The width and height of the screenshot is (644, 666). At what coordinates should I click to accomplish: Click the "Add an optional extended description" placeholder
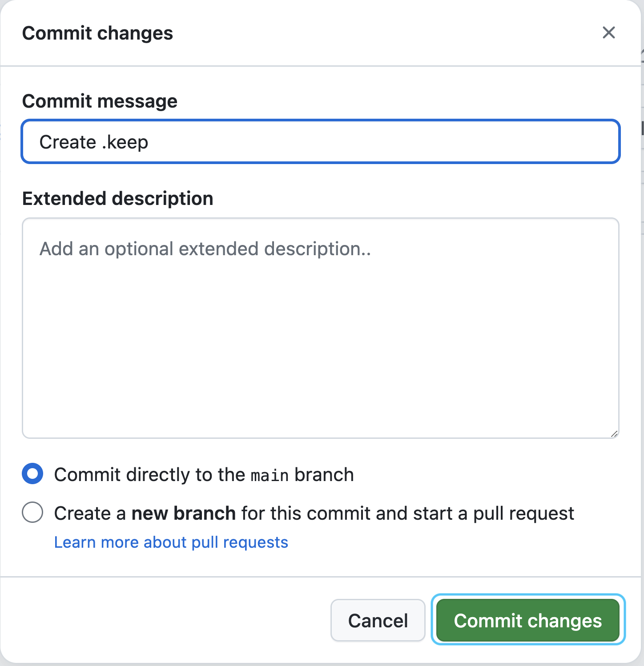(205, 249)
